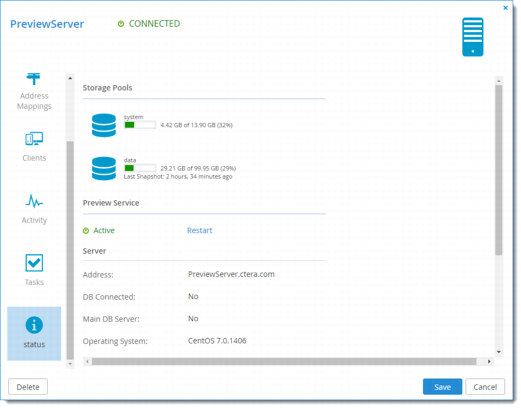The width and height of the screenshot is (521, 408).
Task: Click the system pool usage progress bar
Action: [x=140, y=125]
